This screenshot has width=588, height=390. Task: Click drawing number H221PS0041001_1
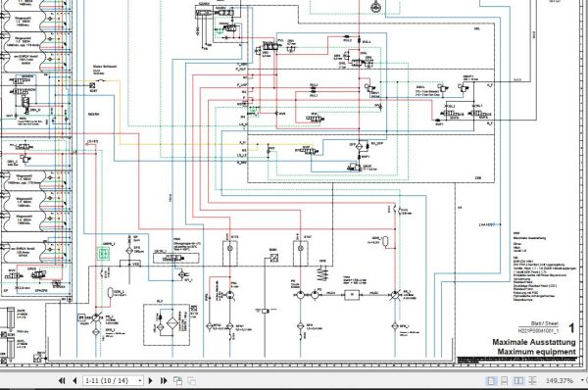pyautogui.click(x=538, y=331)
